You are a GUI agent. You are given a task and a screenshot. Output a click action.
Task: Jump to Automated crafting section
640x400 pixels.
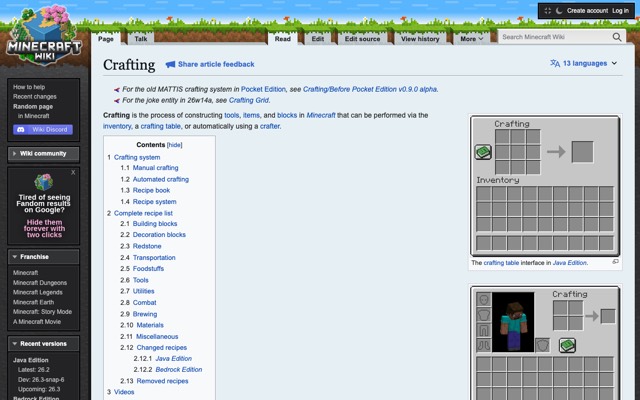(x=161, y=179)
